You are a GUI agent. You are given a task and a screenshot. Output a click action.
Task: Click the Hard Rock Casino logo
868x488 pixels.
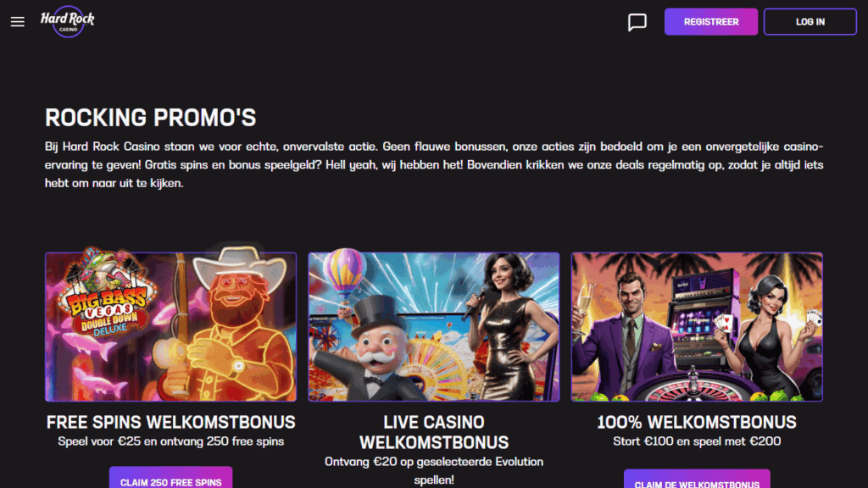[x=68, y=21]
